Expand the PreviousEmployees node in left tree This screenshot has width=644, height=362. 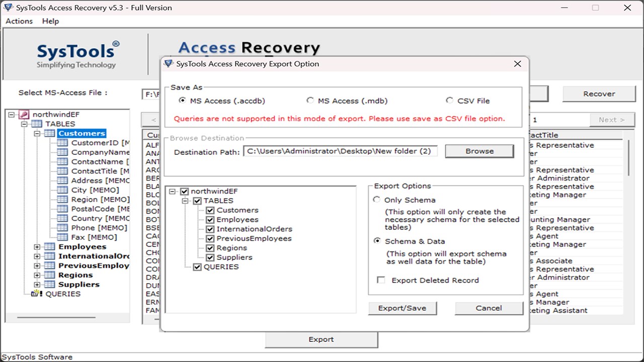coord(37,265)
